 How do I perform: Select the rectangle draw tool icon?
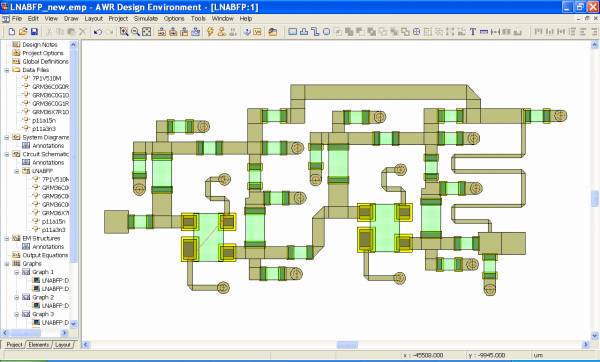292,32
